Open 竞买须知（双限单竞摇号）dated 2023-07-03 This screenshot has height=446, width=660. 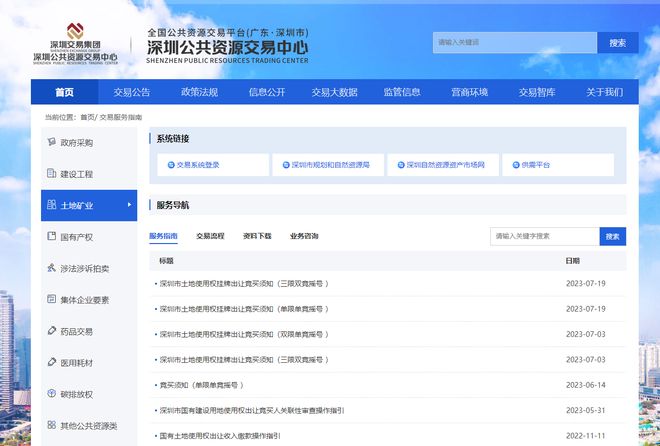[244, 334]
